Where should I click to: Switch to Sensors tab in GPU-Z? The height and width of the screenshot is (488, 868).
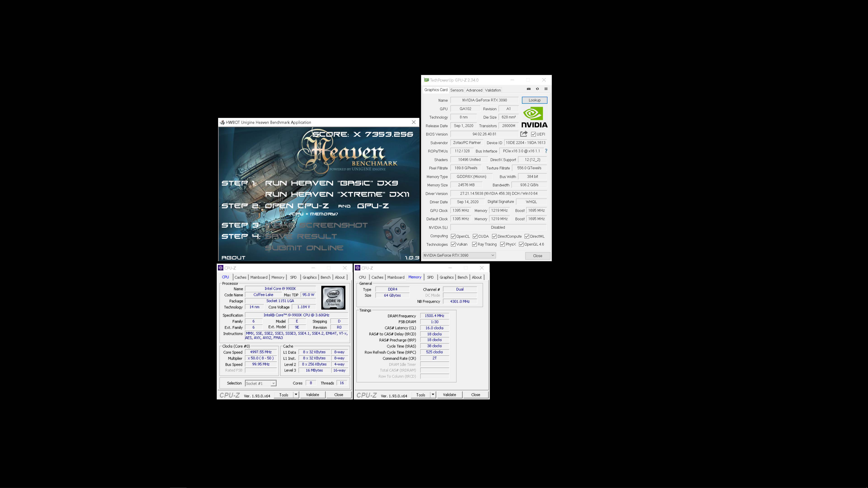click(x=457, y=90)
